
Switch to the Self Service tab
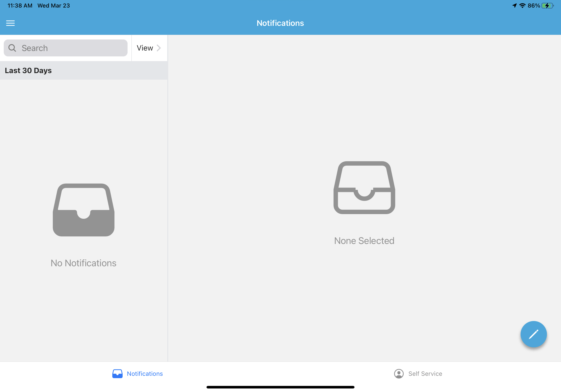pyautogui.click(x=418, y=374)
